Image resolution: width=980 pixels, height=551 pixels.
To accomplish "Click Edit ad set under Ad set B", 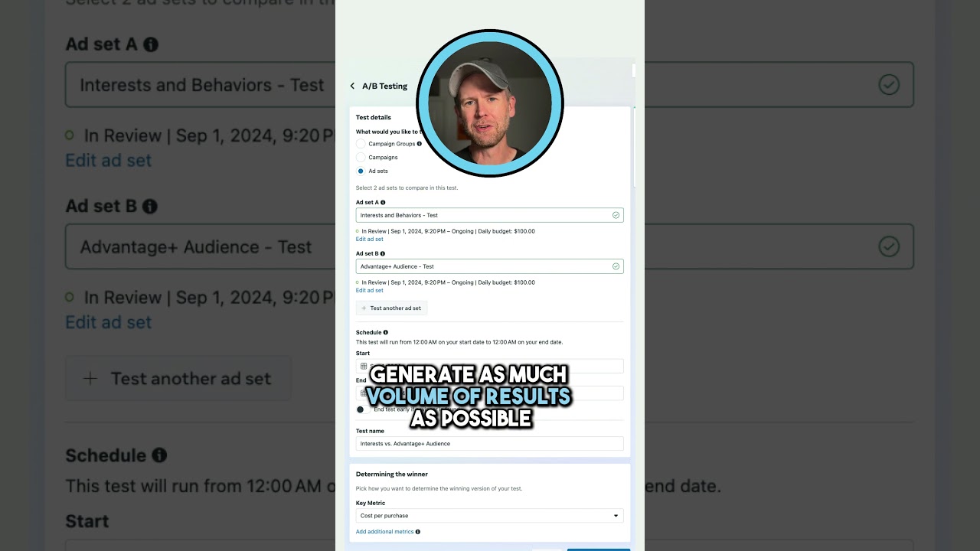I will pyautogui.click(x=370, y=291).
